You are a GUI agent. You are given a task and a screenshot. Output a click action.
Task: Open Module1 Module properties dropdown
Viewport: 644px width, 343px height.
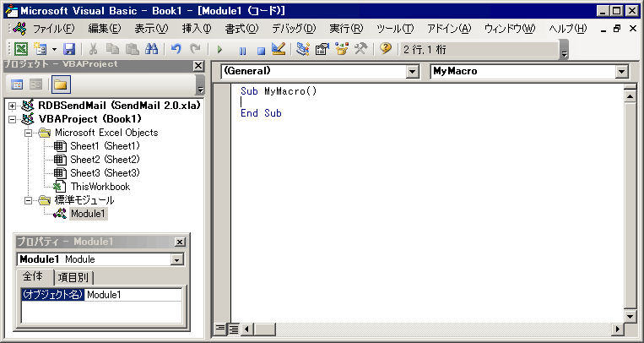point(177,259)
